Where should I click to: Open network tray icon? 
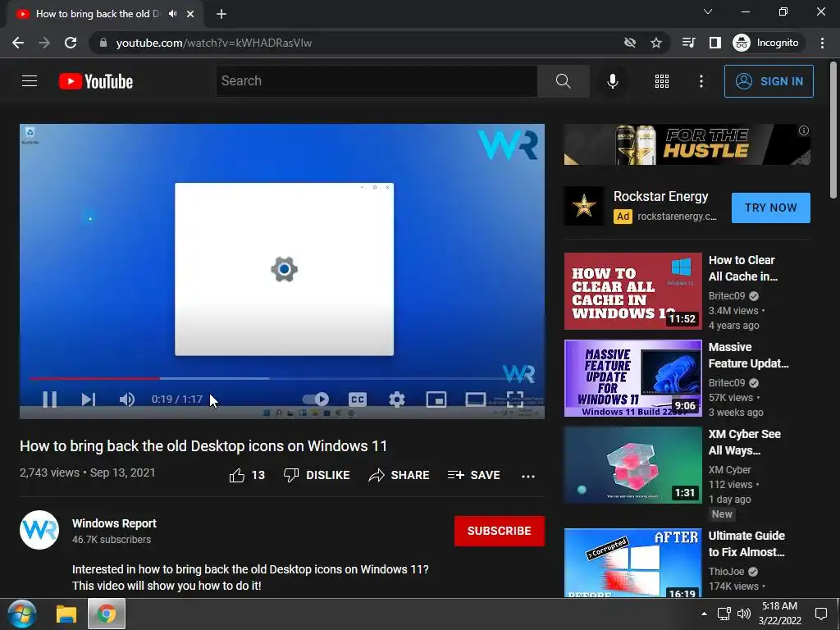click(724, 614)
